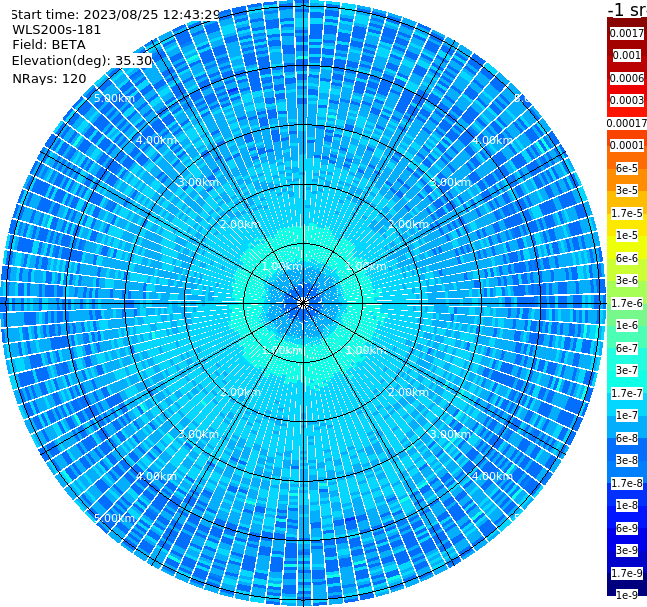Screen dimensions: 647x607
Task: Click the 1.7e-6 colorbar label
Action: (x=627, y=303)
